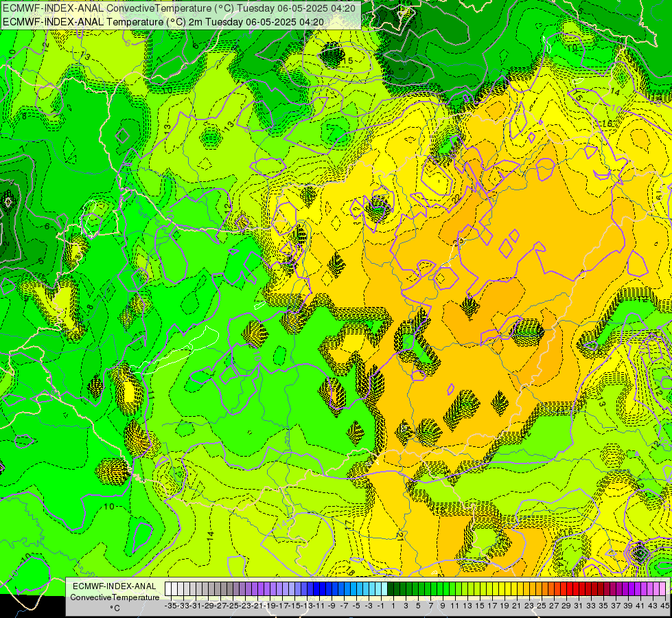Click the legend's ECMWF-INDEX-ANAL heading
The height and width of the screenshot is (618, 672).
[x=115, y=586]
